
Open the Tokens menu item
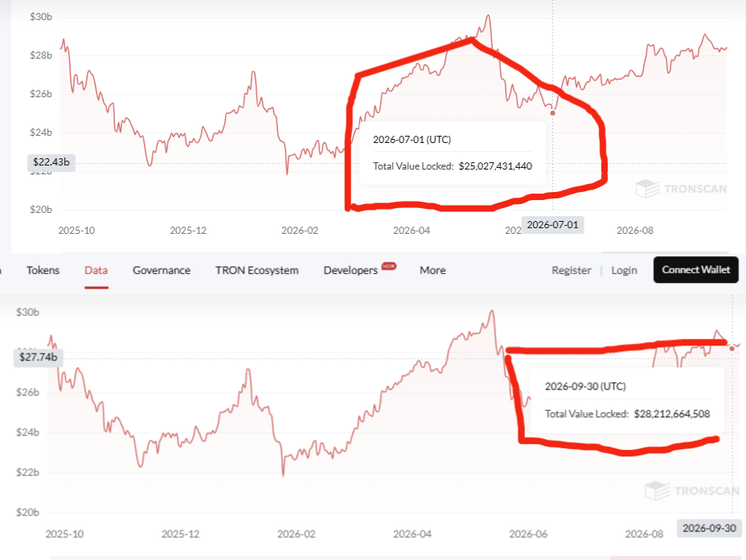click(43, 270)
